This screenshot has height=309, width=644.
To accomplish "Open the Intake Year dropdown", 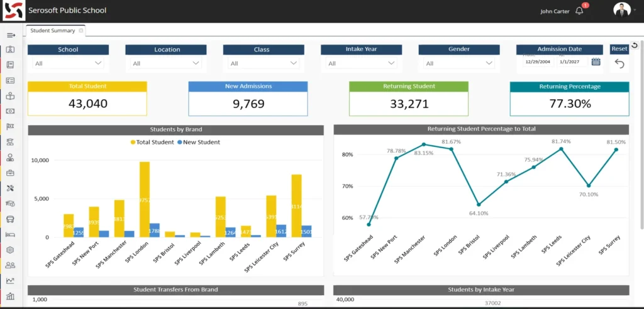I will (361, 63).
